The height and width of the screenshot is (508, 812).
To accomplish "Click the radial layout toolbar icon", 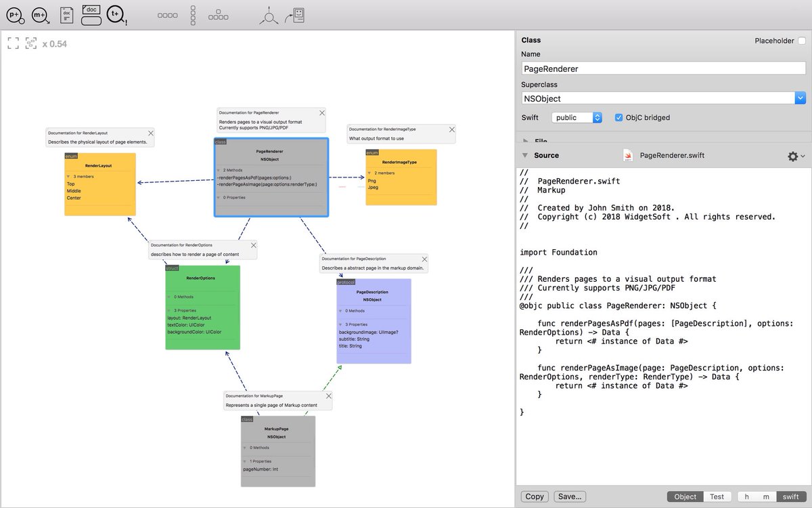I will (x=269, y=15).
